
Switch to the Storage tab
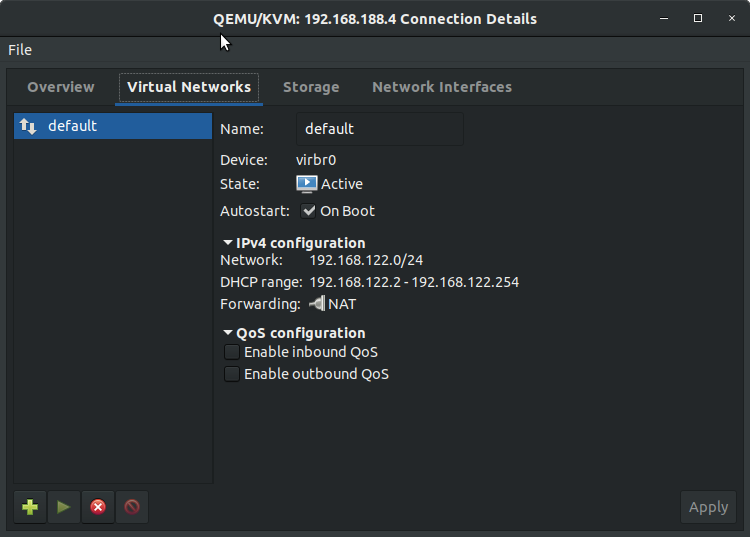311,87
